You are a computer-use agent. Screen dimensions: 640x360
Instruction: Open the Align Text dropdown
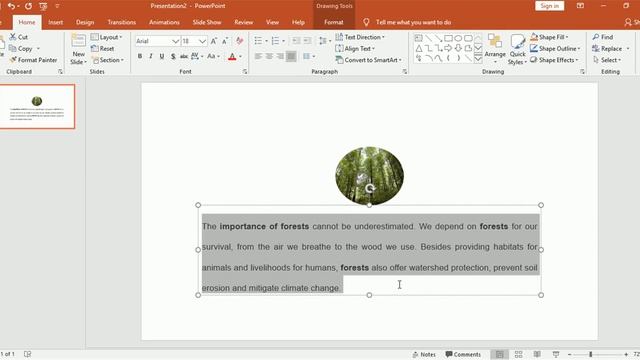[355, 48]
